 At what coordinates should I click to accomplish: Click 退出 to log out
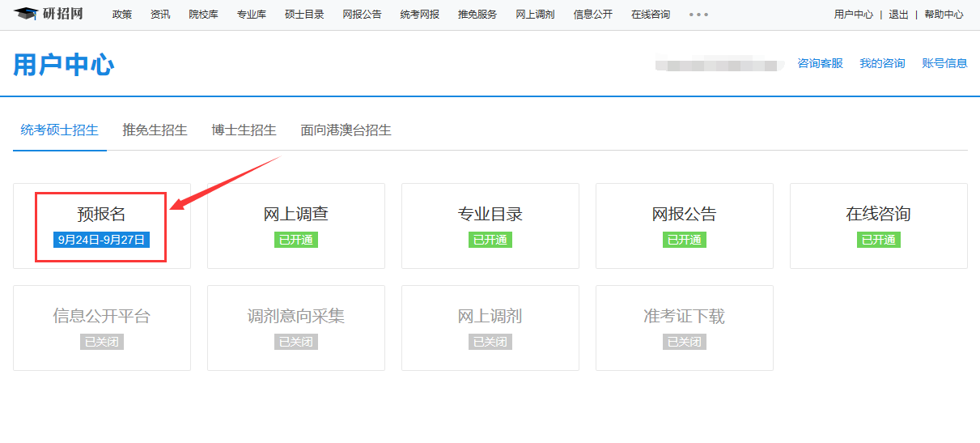pos(898,15)
